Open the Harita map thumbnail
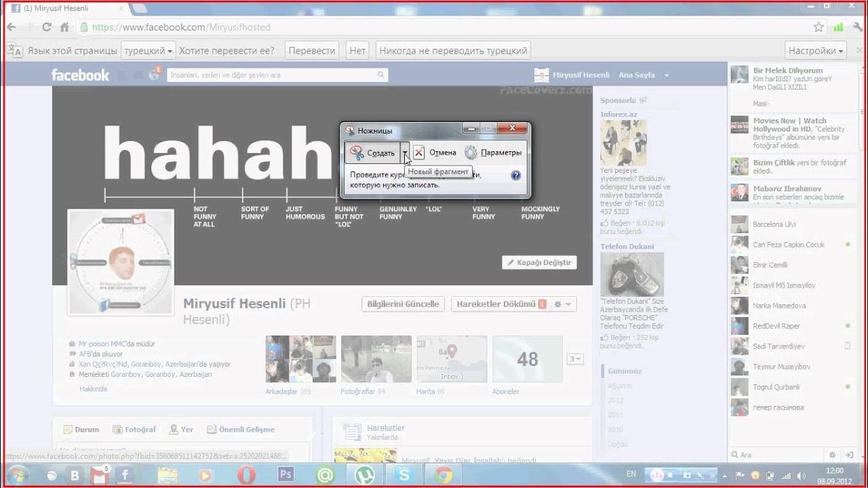Image resolution: width=868 pixels, height=488 pixels. click(x=452, y=359)
